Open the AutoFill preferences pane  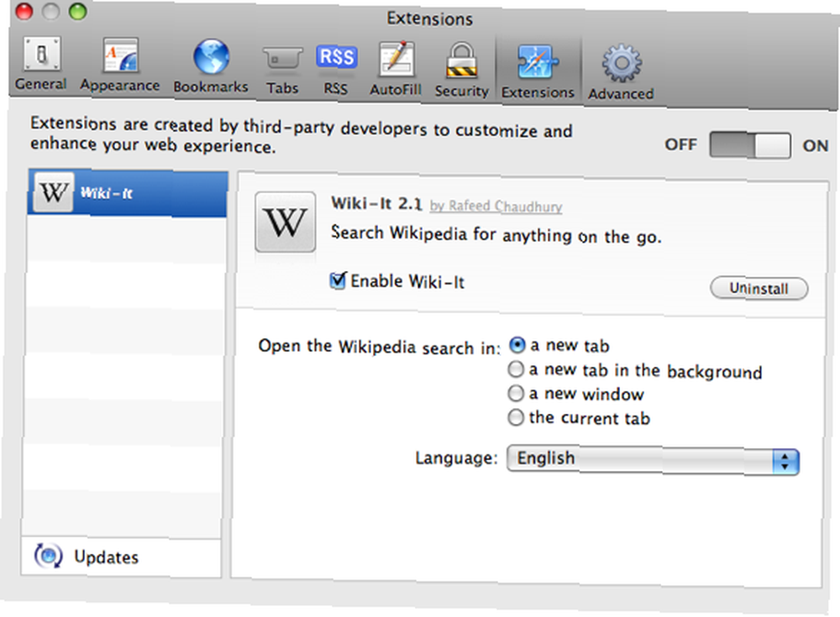(x=396, y=70)
